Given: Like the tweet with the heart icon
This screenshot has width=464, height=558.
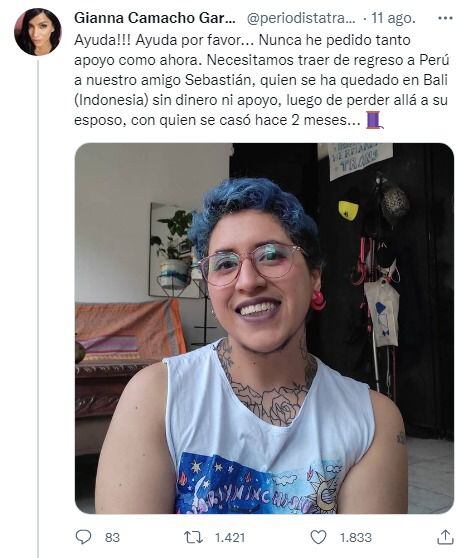Looking at the screenshot, I should [x=318, y=537].
